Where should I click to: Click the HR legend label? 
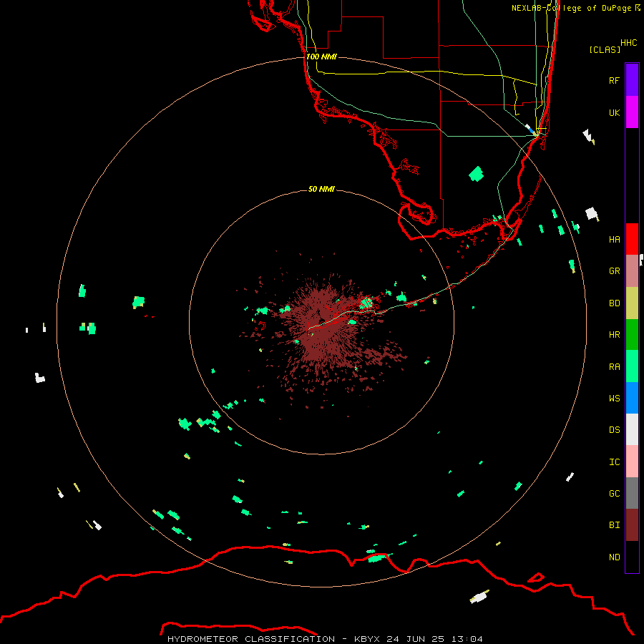(x=614, y=335)
